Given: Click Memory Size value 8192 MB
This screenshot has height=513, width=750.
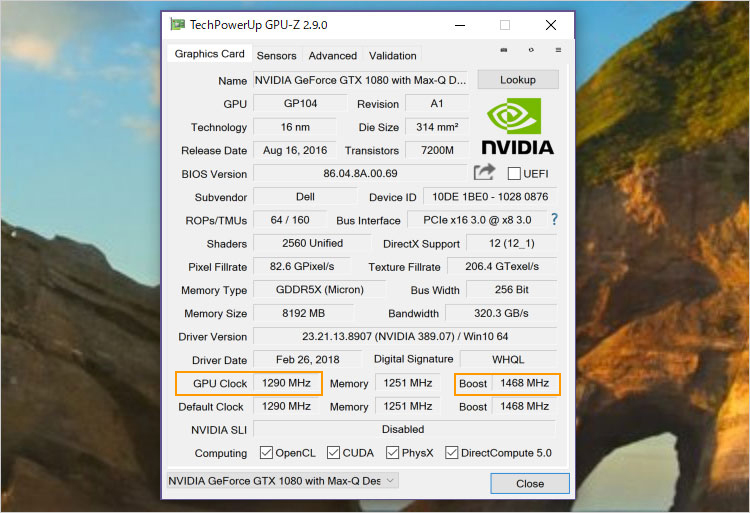Looking at the screenshot, I should pyautogui.click(x=303, y=313).
